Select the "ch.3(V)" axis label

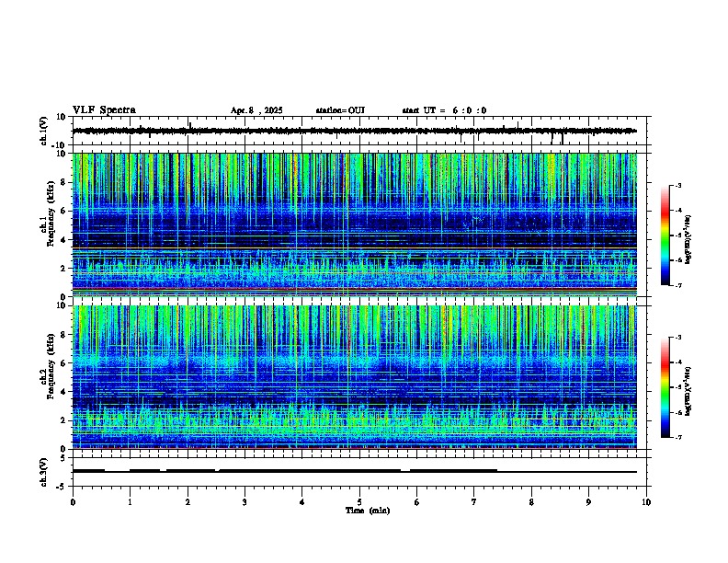(x=43, y=472)
